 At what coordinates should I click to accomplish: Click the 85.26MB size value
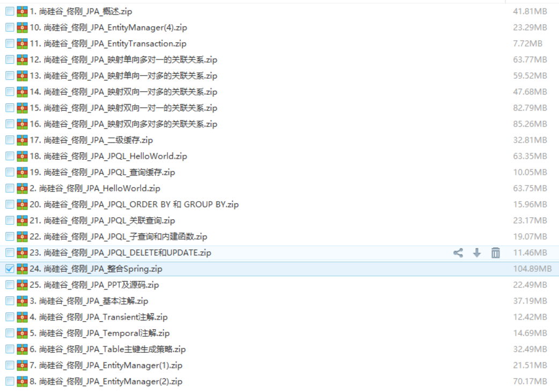[x=530, y=124]
